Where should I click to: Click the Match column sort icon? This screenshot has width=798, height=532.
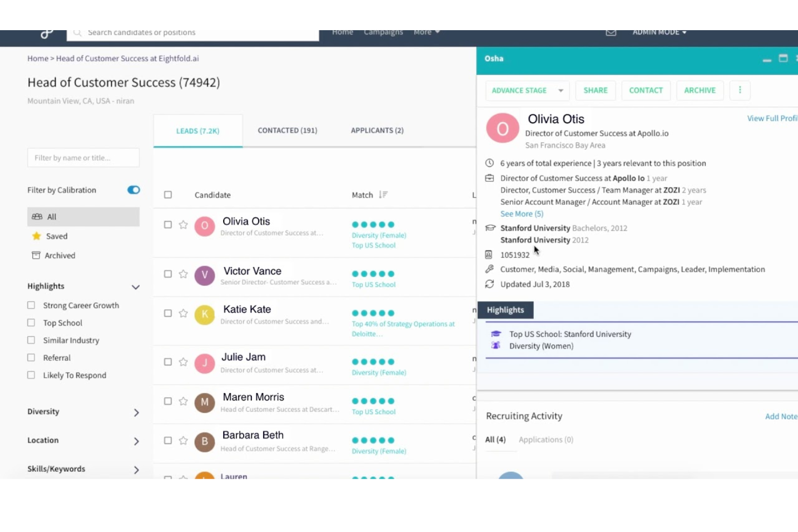pos(383,195)
